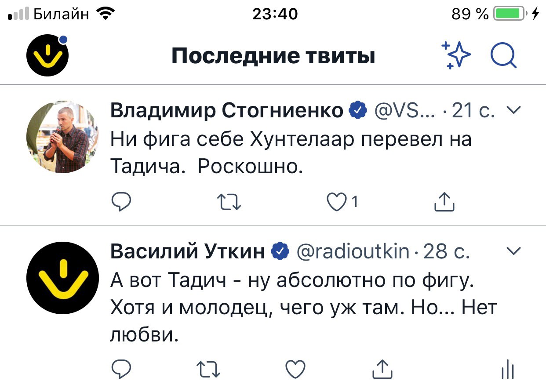This screenshot has width=546, height=392.
Task: Expand options chevron on Уткин's tweet
Action: pos(514,251)
